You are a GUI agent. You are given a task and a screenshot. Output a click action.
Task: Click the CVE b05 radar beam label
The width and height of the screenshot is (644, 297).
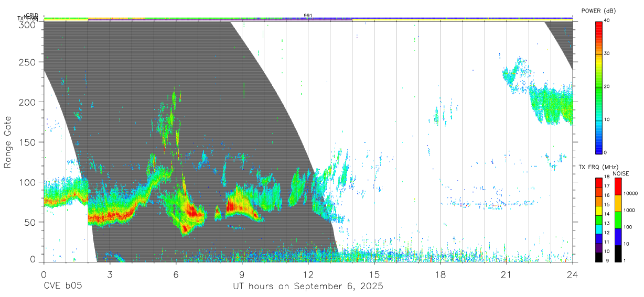pyautogui.click(x=62, y=287)
